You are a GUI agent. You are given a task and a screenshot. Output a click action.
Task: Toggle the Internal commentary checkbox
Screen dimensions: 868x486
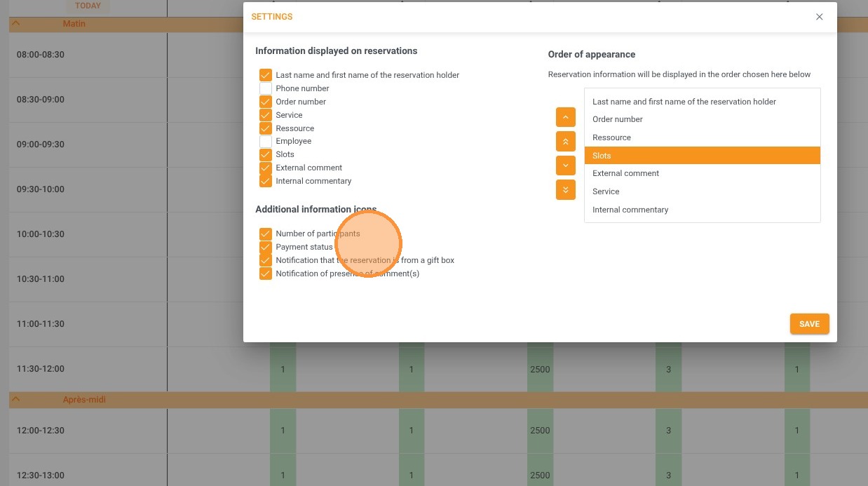coord(265,181)
